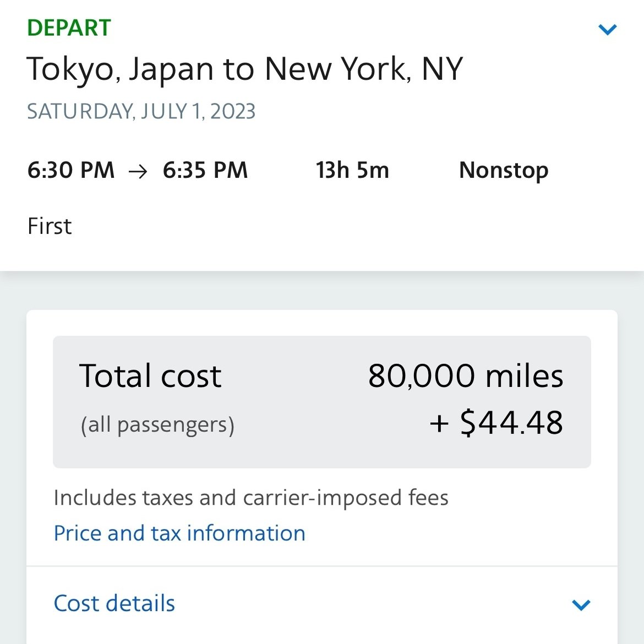Click the (all passengers) note
Screen dimensions: 644x644
pyautogui.click(x=157, y=425)
